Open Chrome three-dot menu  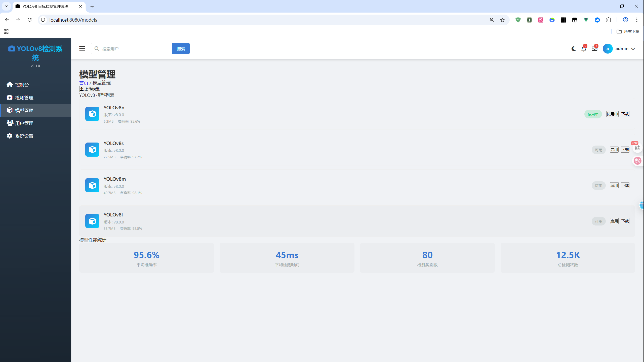637,20
